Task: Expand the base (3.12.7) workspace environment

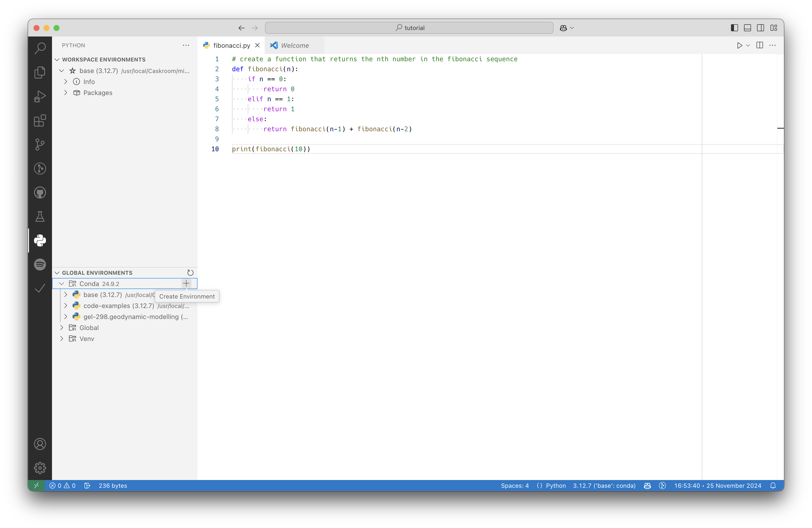Action: (x=61, y=70)
